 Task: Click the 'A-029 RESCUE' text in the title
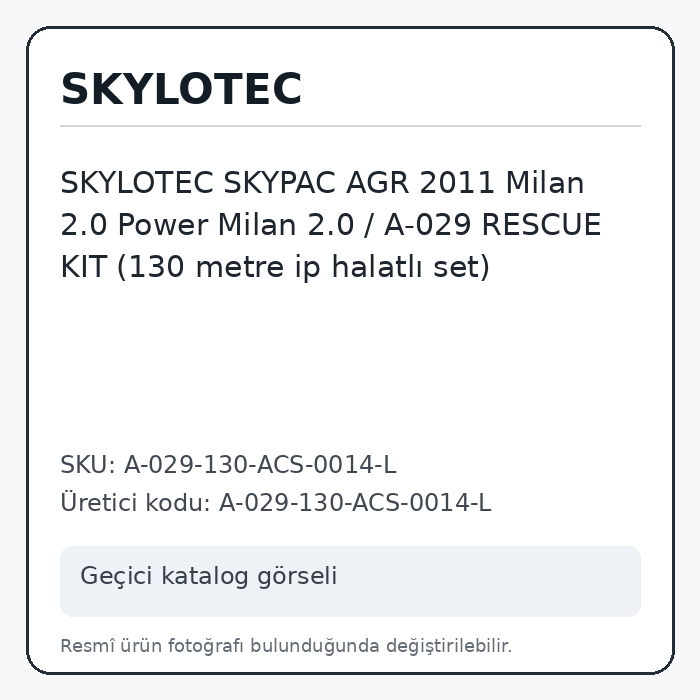(x=492, y=225)
